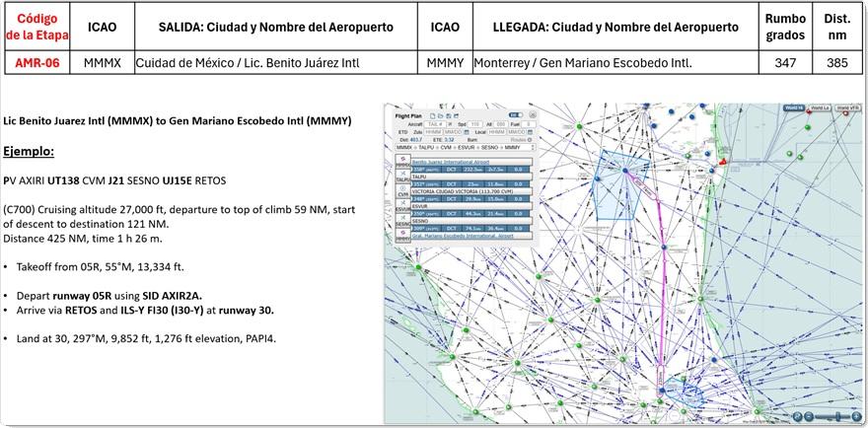Select the CVM VOR waypoint icon
This screenshot has height=428, width=868.
(x=403, y=191)
